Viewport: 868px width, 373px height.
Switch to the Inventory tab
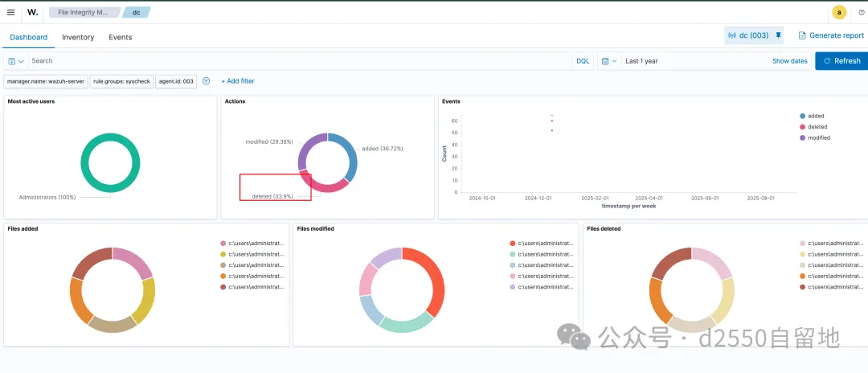click(x=78, y=37)
